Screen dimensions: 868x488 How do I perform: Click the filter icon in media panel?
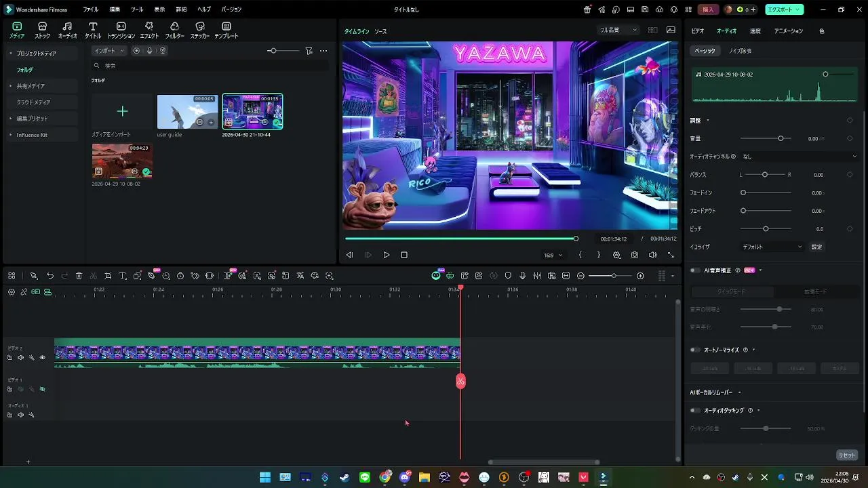[309, 51]
